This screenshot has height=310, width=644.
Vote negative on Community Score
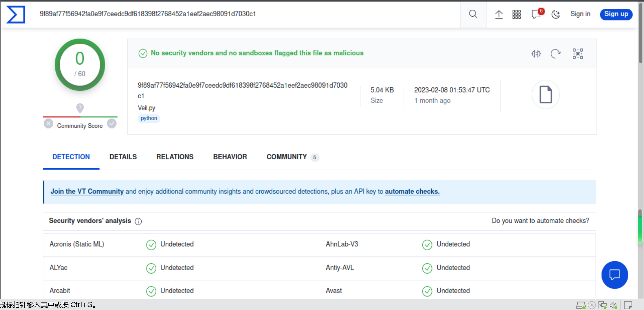point(48,124)
